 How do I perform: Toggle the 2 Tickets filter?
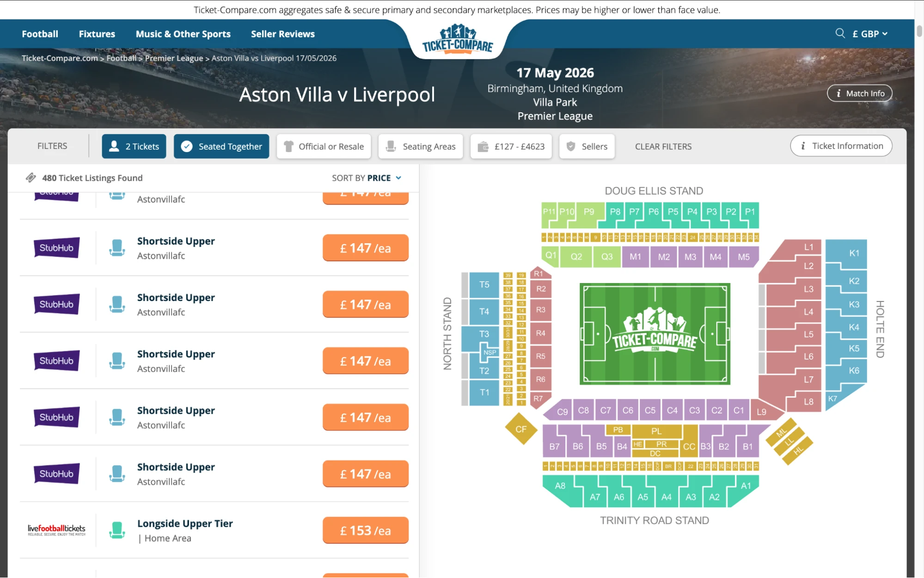(x=134, y=146)
